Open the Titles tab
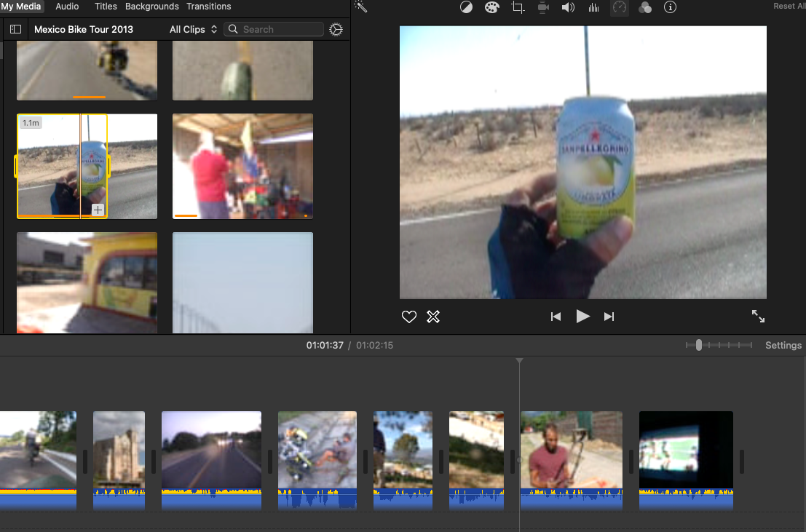 (106, 6)
